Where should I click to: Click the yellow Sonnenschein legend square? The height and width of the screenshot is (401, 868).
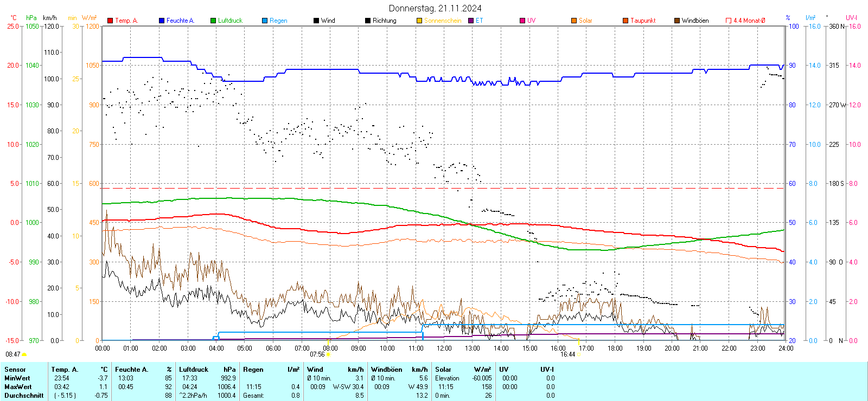[419, 21]
